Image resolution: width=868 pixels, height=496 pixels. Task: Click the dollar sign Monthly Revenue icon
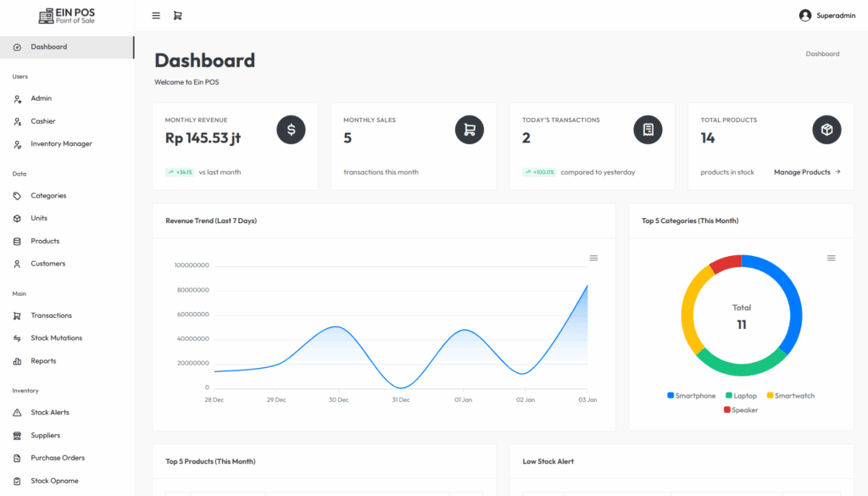click(x=291, y=130)
